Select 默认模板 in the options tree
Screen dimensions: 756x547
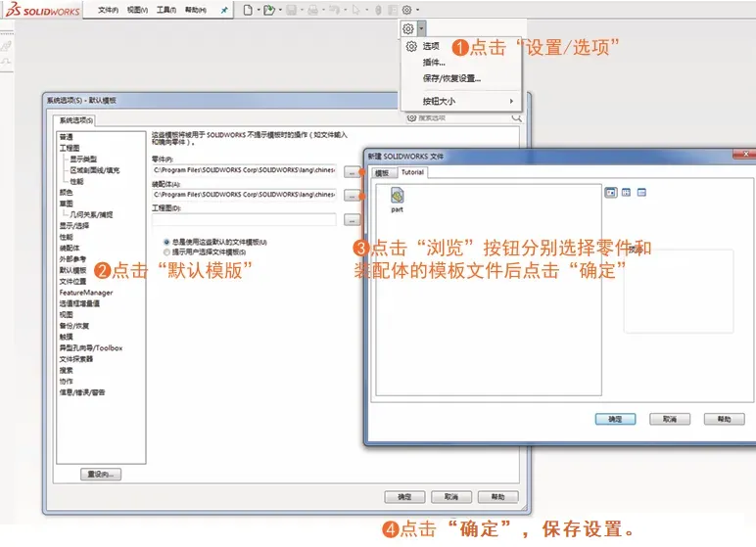72,270
